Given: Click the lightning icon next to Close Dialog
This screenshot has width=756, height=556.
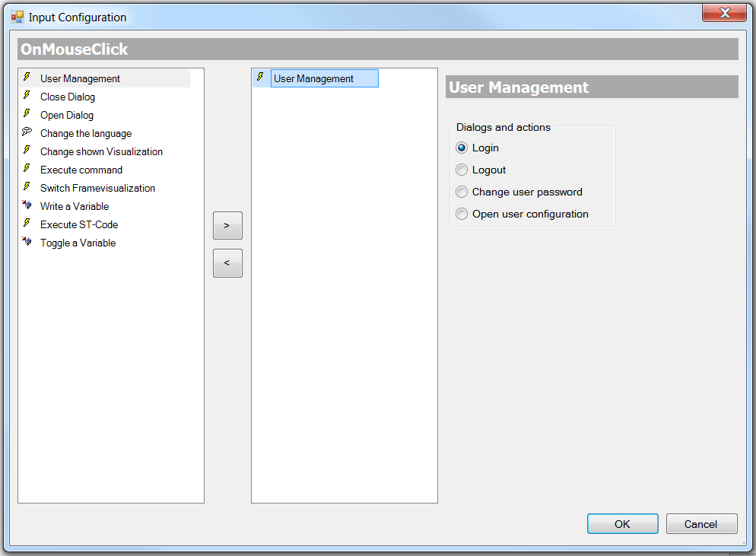Looking at the screenshot, I should [x=27, y=96].
